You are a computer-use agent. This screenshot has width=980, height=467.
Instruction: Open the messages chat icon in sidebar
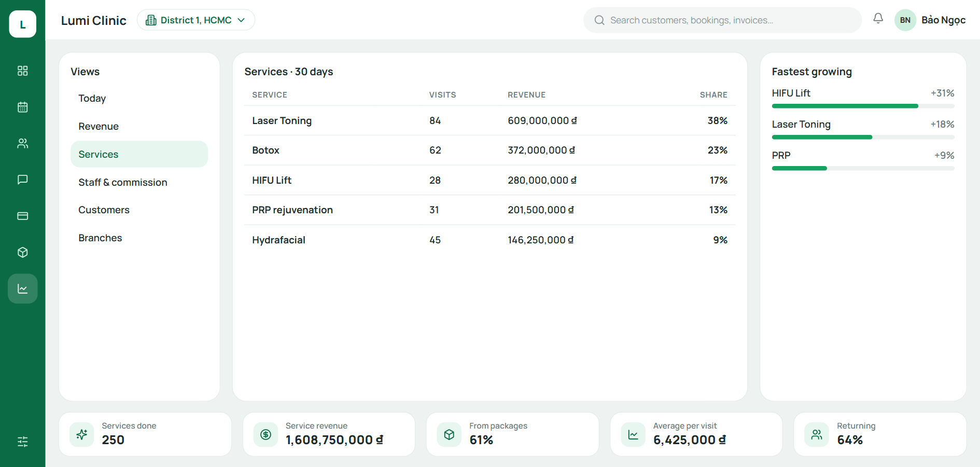[23, 180]
